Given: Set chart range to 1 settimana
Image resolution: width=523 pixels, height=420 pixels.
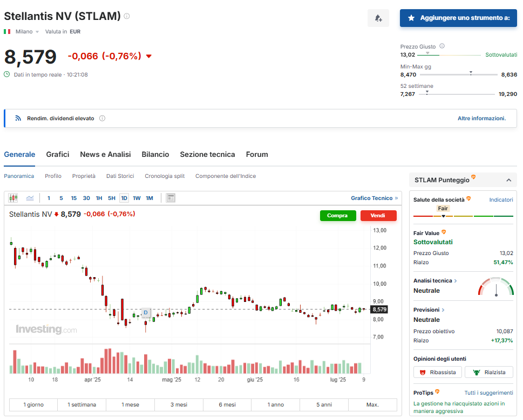Looking at the screenshot, I should 81,405.
